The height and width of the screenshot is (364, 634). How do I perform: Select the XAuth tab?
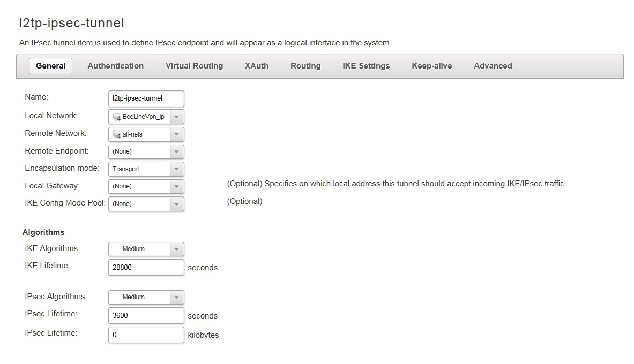tap(257, 66)
